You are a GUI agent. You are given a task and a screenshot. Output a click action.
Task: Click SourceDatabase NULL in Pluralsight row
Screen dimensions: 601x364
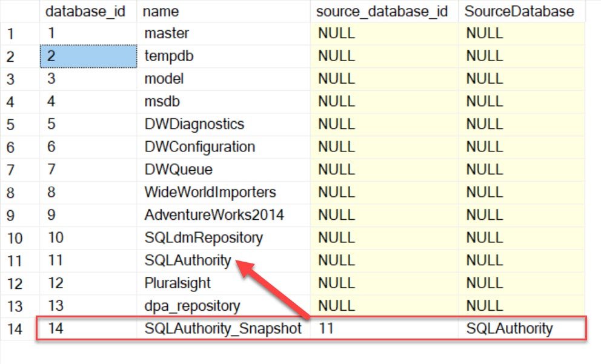point(522,283)
